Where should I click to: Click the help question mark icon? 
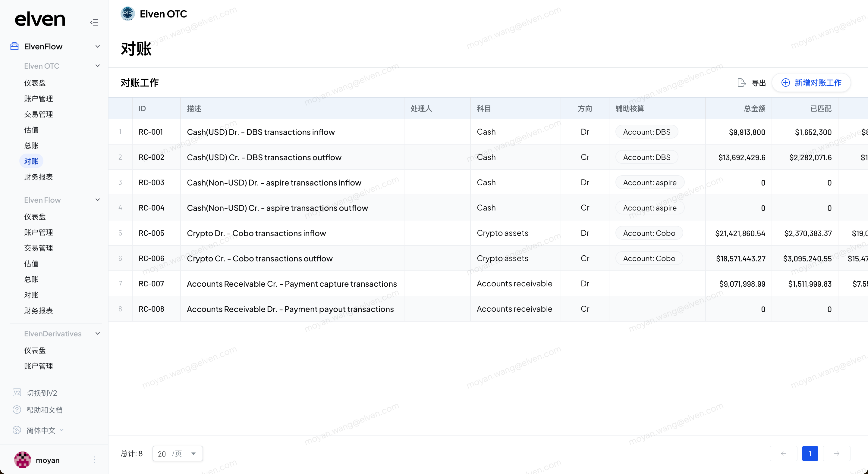(x=17, y=410)
